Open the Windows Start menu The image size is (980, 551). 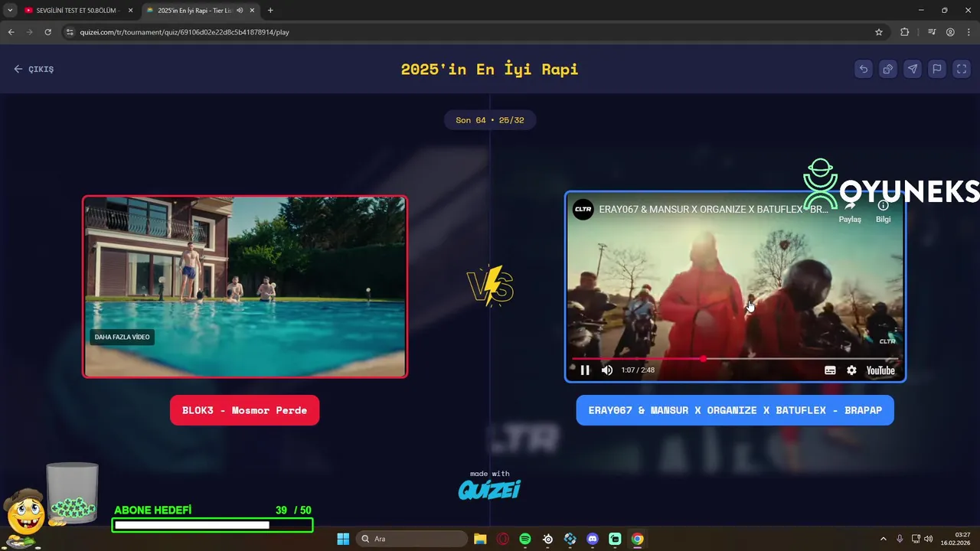[343, 539]
